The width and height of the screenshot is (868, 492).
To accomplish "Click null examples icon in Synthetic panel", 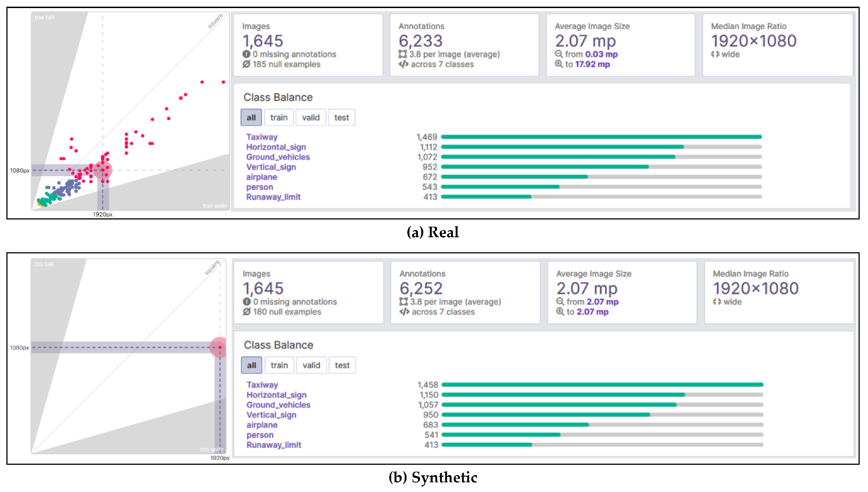I will point(247,311).
